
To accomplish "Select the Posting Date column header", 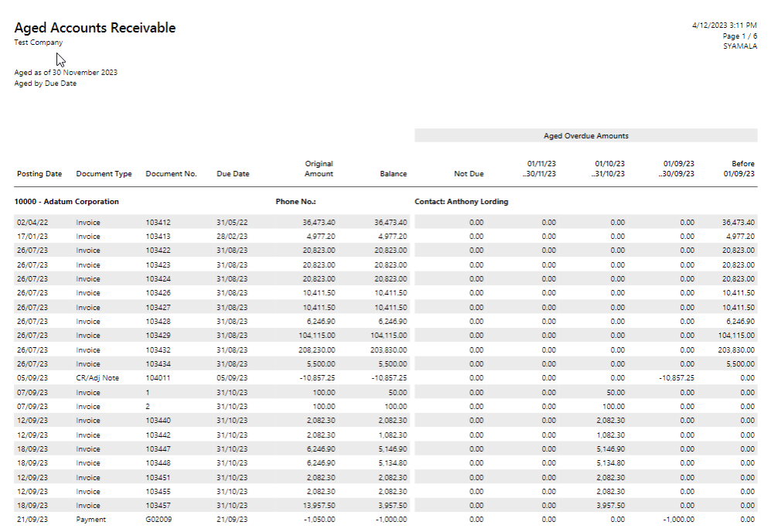I will (x=39, y=173).
